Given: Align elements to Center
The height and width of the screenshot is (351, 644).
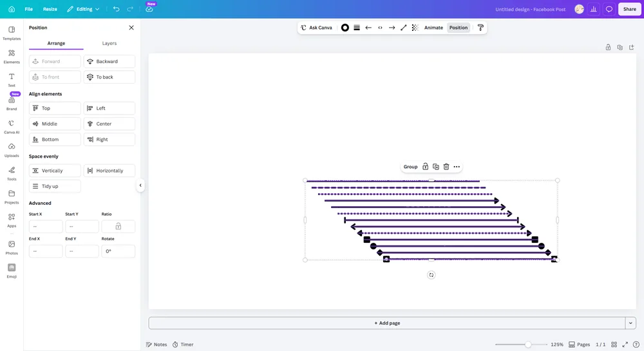Looking at the screenshot, I should tap(109, 124).
